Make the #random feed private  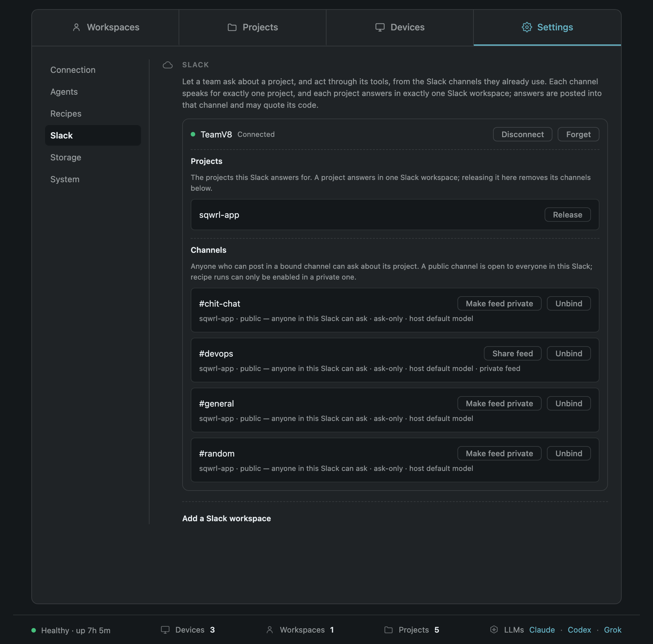pos(499,453)
